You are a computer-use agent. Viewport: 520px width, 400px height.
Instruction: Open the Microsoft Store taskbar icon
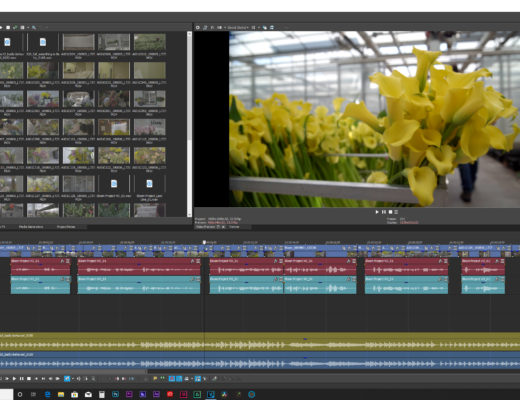pyautogui.click(x=75, y=395)
